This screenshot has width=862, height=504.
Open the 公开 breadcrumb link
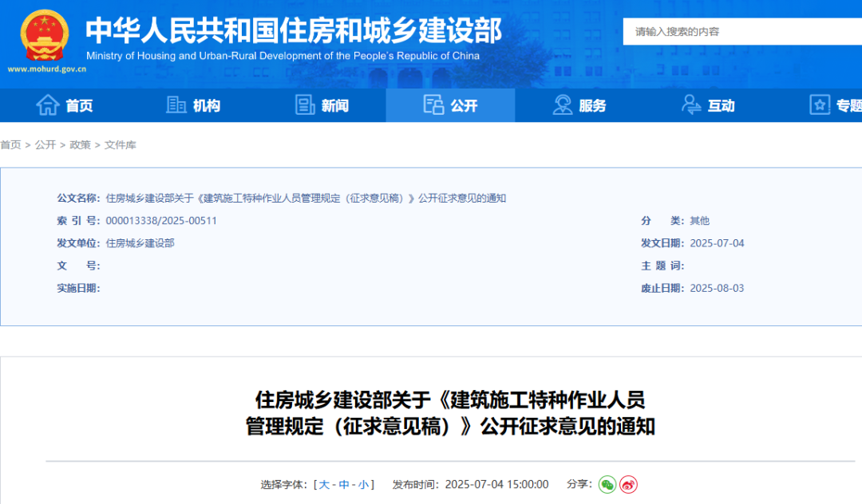tap(44, 144)
